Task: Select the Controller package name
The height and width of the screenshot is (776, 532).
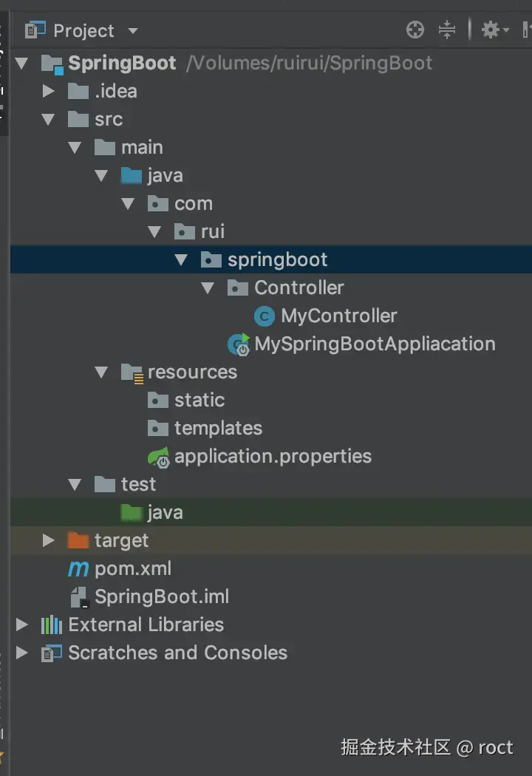Action: (x=299, y=287)
